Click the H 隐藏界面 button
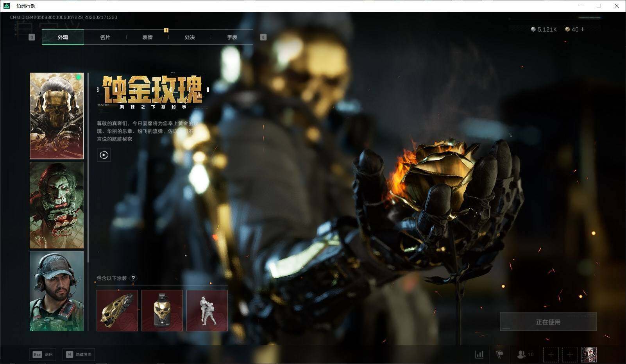Screen dimensions: 626x364 click(x=79, y=354)
